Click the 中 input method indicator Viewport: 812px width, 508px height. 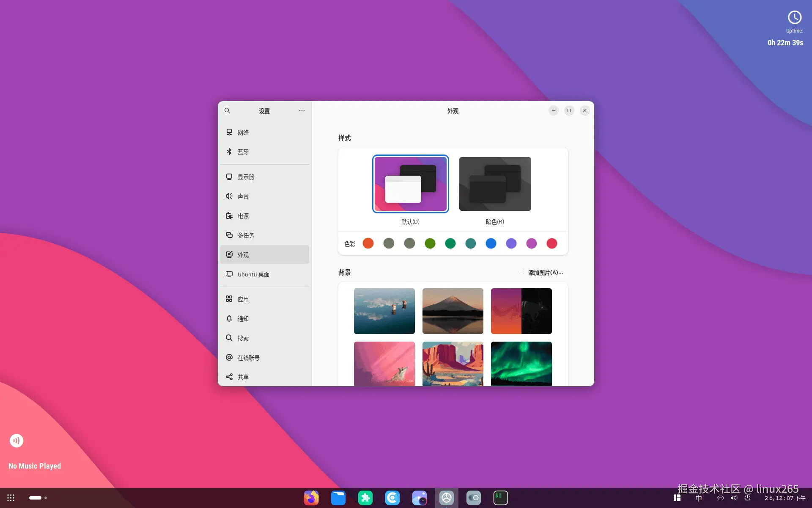point(699,498)
